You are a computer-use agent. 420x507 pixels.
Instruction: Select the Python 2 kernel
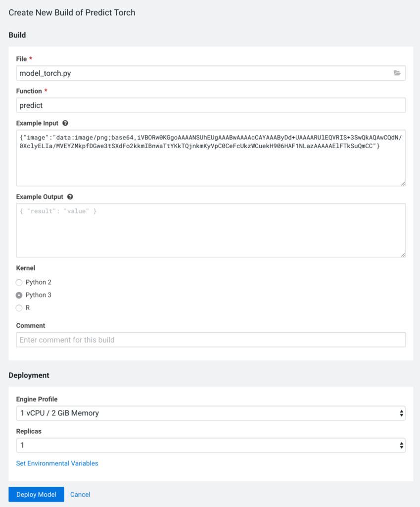point(19,282)
